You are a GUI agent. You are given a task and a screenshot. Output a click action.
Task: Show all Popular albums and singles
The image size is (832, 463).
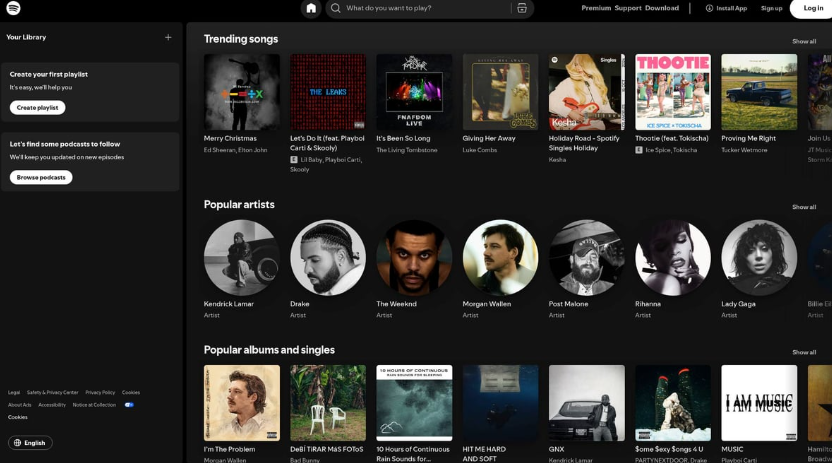click(x=804, y=352)
